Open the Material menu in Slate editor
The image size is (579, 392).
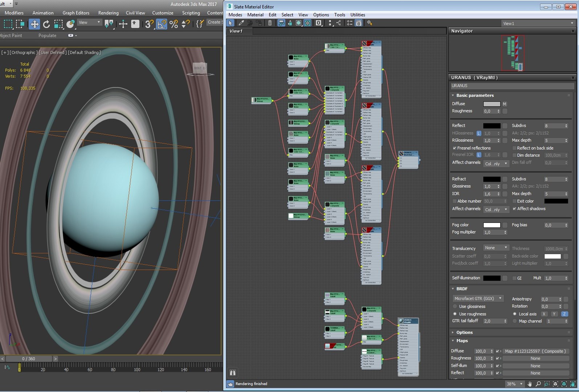coord(255,15)
